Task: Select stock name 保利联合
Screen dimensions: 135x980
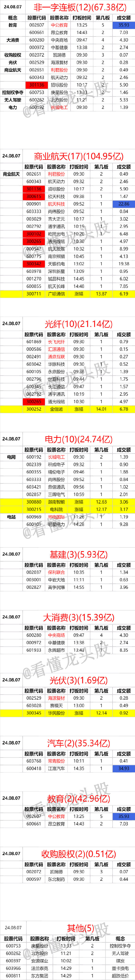Action: [56, 572]
